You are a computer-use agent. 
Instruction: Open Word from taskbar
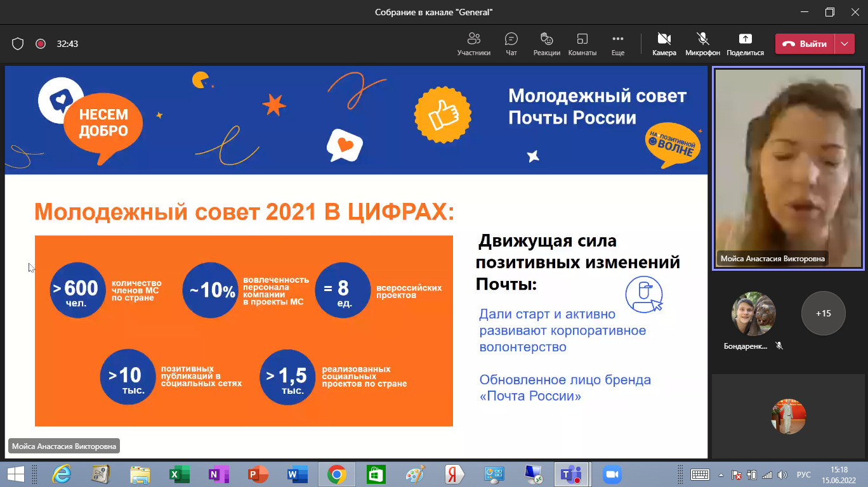(297, 474)
